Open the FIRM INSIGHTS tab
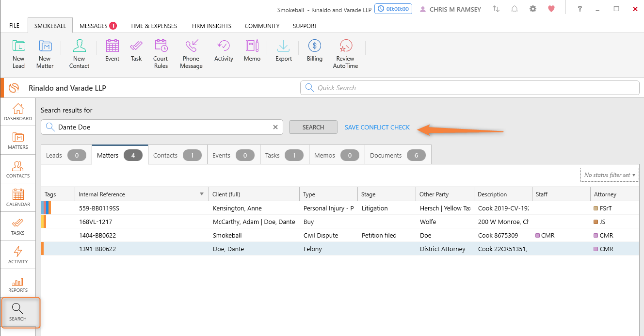The width and height of the screenshot is (644, 336). click(211, 26)
